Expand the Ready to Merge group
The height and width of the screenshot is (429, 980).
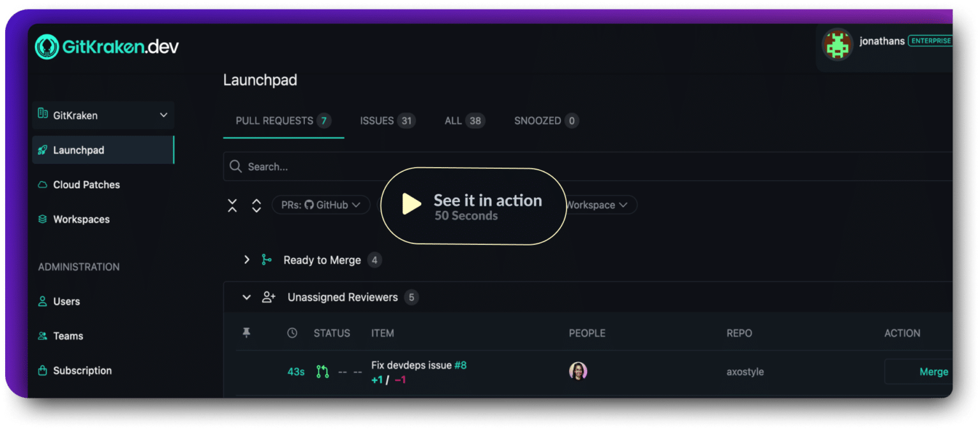(x=246, y=259)
